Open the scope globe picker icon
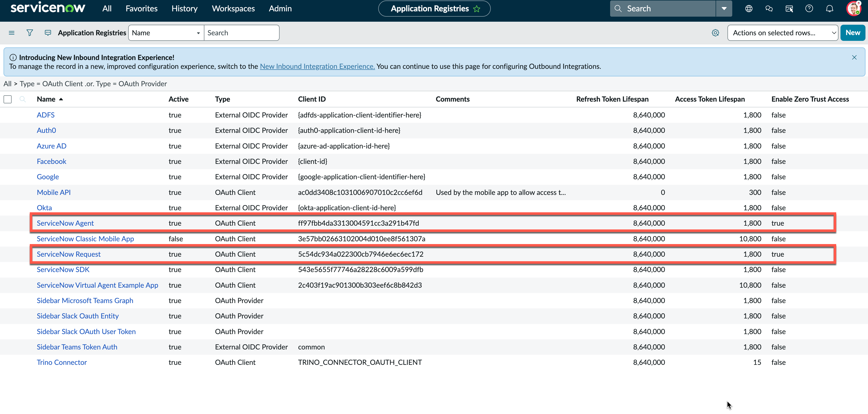Image resolution: width=868 pixels, height=414 pixels. coord(749,8)
